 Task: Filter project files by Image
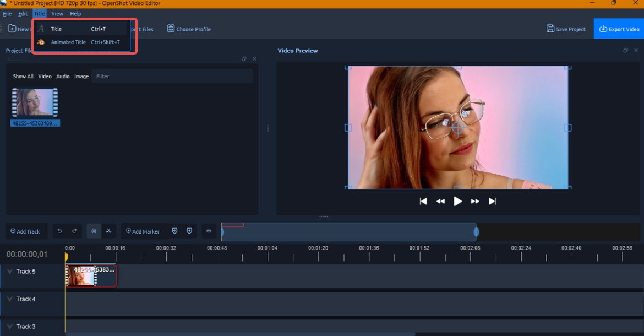(x=81, y=77)
